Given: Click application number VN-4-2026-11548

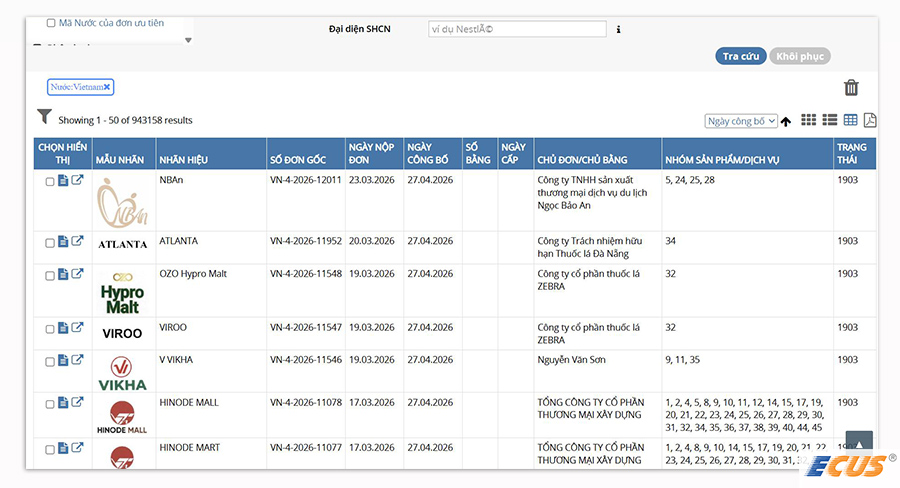Looking at the screenshot, I should coord(305,274).
